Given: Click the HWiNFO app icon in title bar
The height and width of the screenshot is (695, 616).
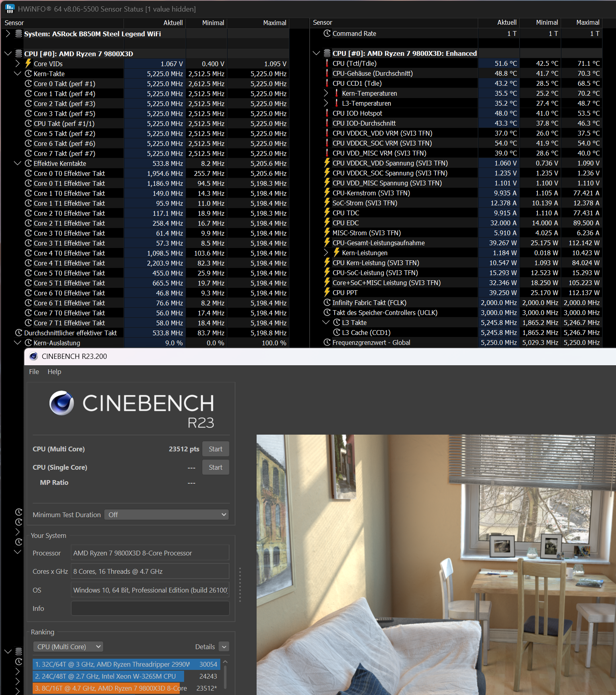Looking at the screenshot, I should click(x=10, y=8).
